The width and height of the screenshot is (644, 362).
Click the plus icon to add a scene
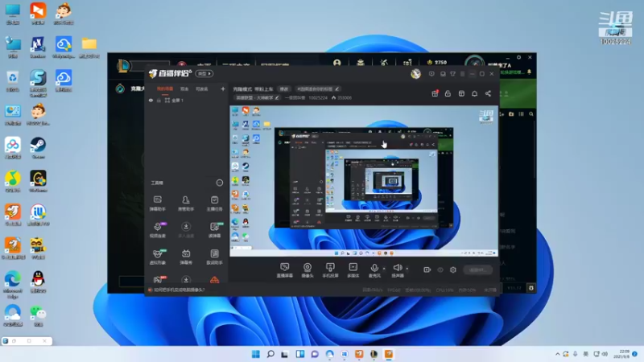223,88
